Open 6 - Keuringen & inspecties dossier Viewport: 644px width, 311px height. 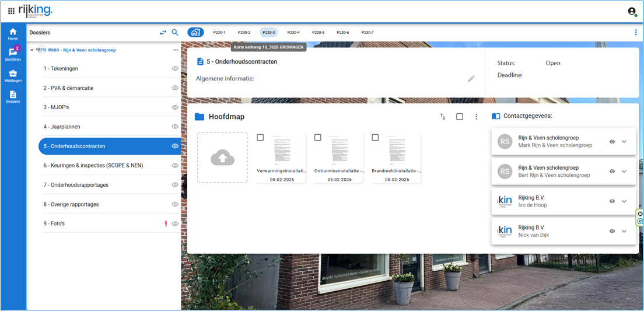(93, 166)
